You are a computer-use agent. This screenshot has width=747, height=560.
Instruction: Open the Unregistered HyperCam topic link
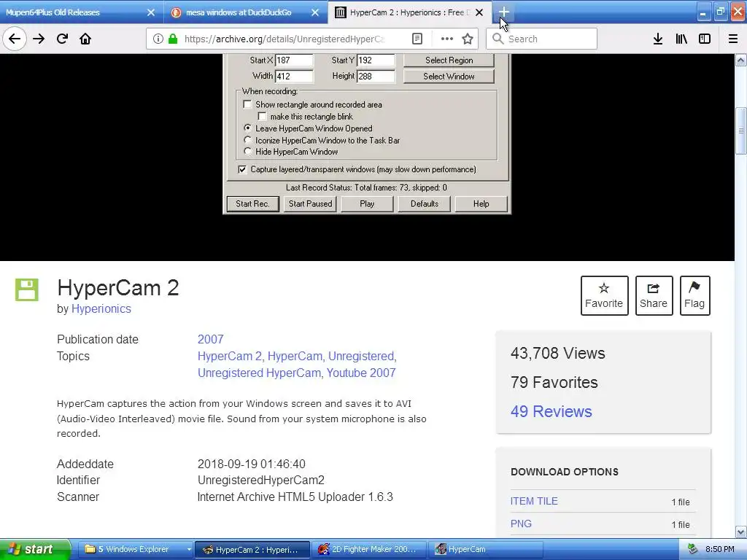(x=259, y=373)
